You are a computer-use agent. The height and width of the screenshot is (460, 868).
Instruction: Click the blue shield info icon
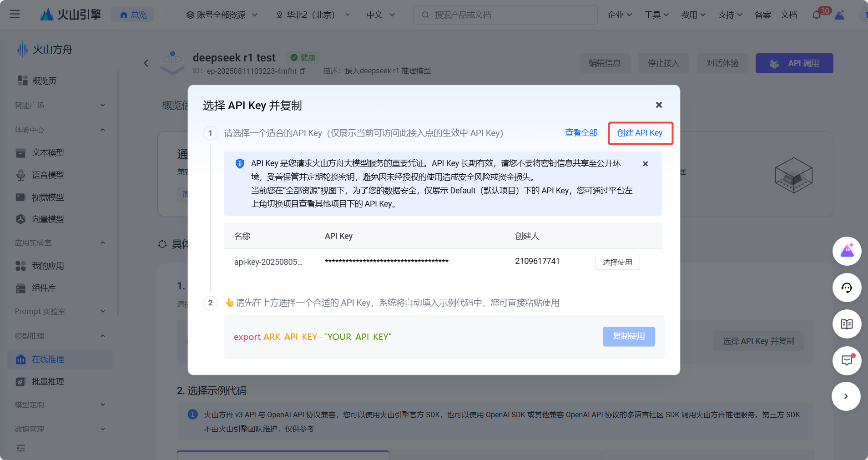(x=240, y=164)
